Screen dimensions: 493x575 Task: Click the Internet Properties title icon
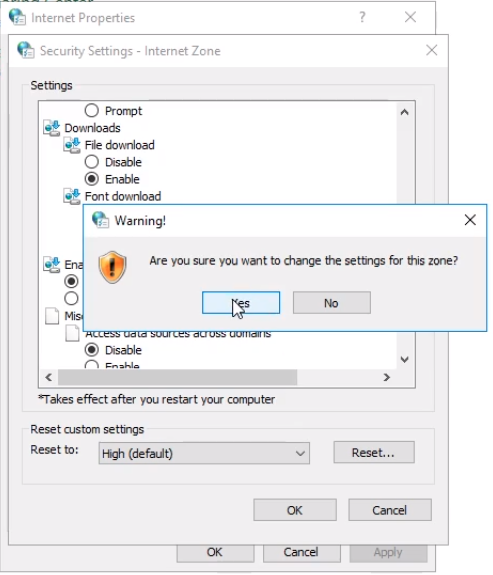(17, 17)
